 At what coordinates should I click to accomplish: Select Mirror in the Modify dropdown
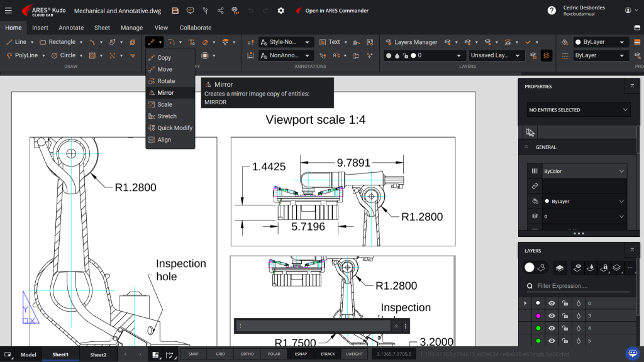170,93
